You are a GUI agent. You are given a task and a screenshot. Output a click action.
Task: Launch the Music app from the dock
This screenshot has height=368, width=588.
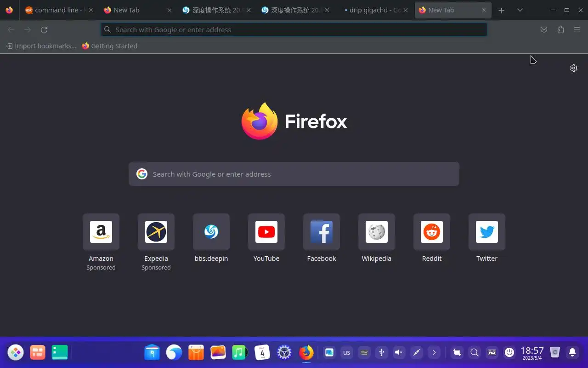click(240, 353)
